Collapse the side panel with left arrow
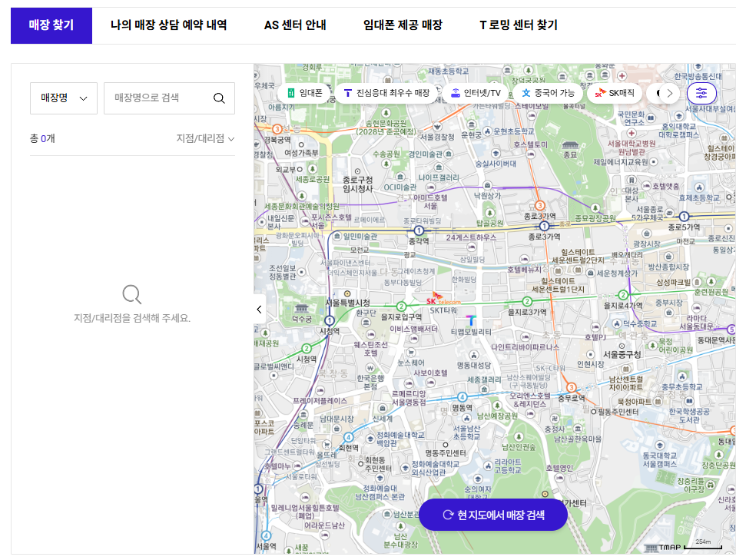Viewport: 746px width, 560px height. point(260,310)
